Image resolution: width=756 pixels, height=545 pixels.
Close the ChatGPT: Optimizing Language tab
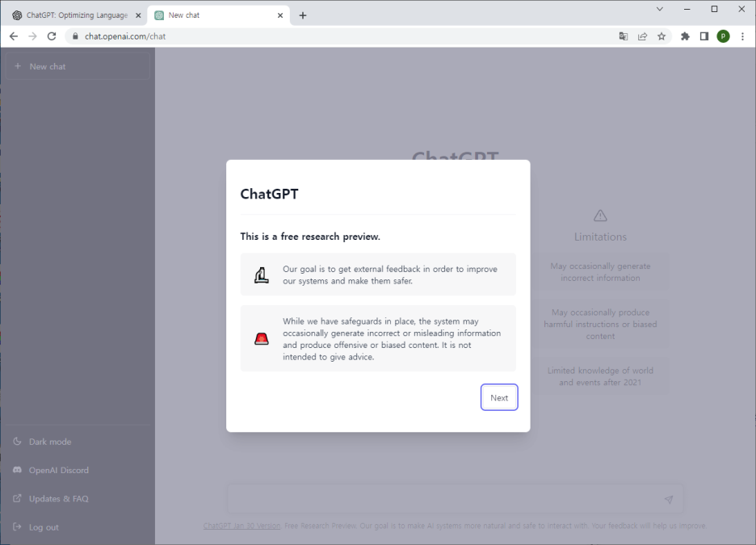pyautogui.click(x=138, y=15)
